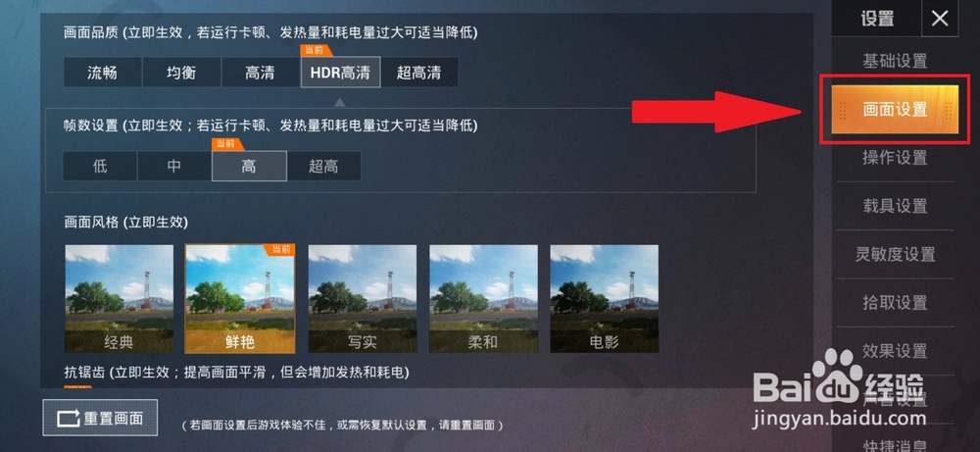
Task: Set frame rate to 超高
Action: pos(323,167)
